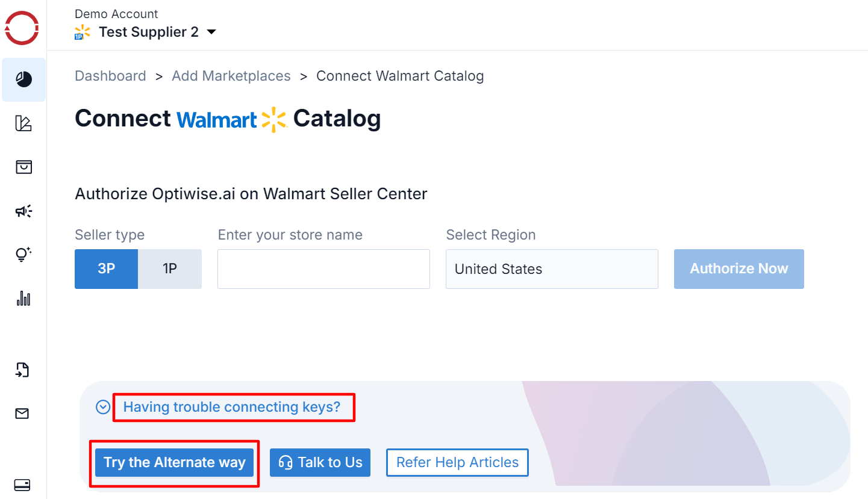Open the design ruler sidebar icon
Image resolution: width=868 pixels, height=499 pixels.
(x=23, y=123)
